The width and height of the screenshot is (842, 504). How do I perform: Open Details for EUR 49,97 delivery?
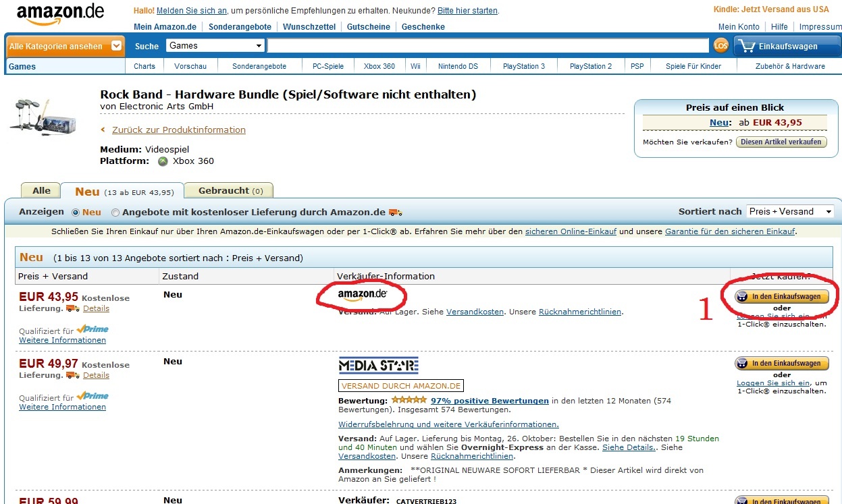(x=96, y=375)
